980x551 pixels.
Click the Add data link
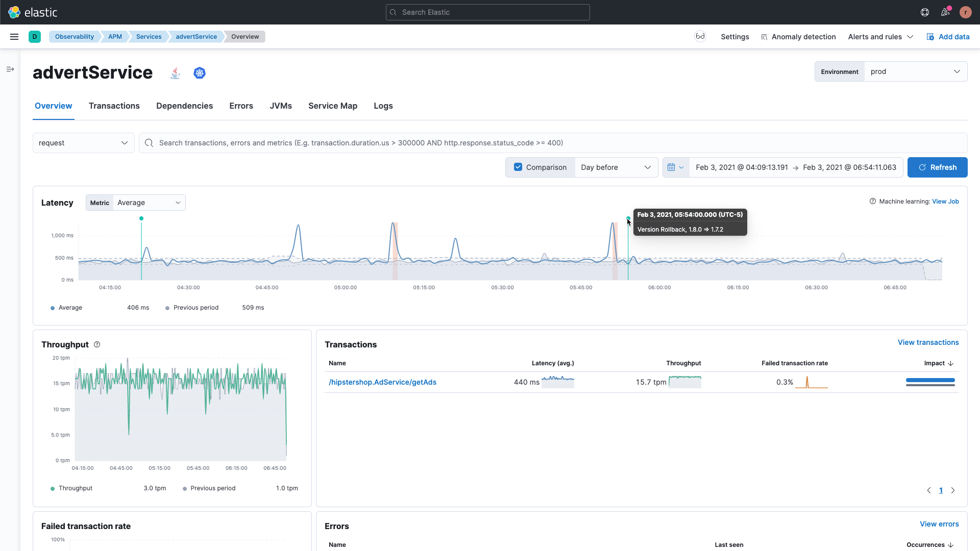pyautogui.click(x=948, y=37)
